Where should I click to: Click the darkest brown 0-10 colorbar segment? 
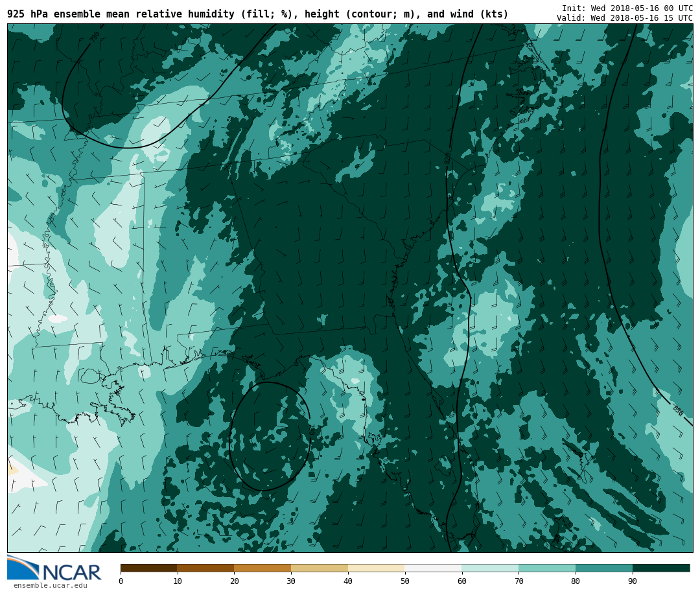(148, 568)
